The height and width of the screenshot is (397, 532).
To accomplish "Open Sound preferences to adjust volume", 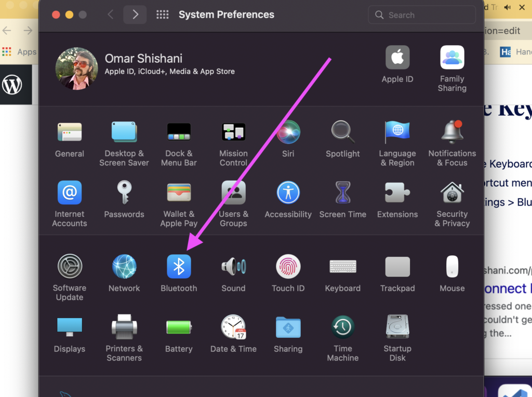I will coord(233,266).
